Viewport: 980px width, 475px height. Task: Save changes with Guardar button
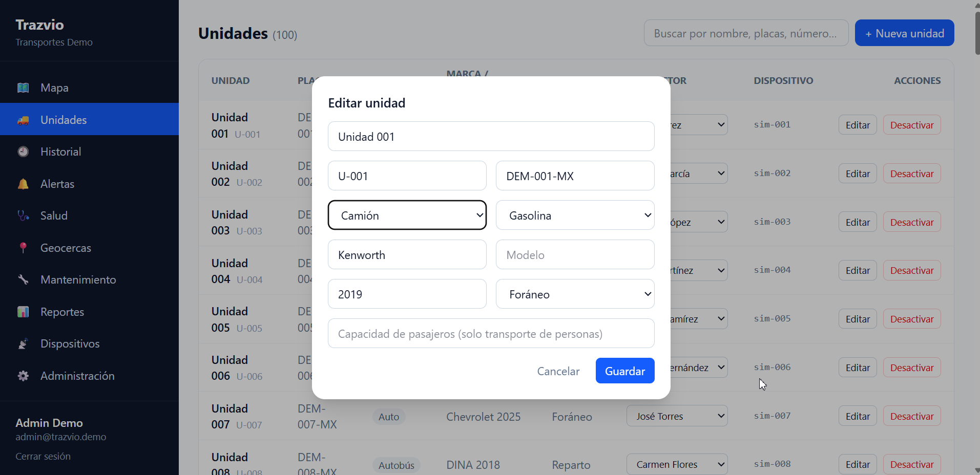(x=625, y=371)
